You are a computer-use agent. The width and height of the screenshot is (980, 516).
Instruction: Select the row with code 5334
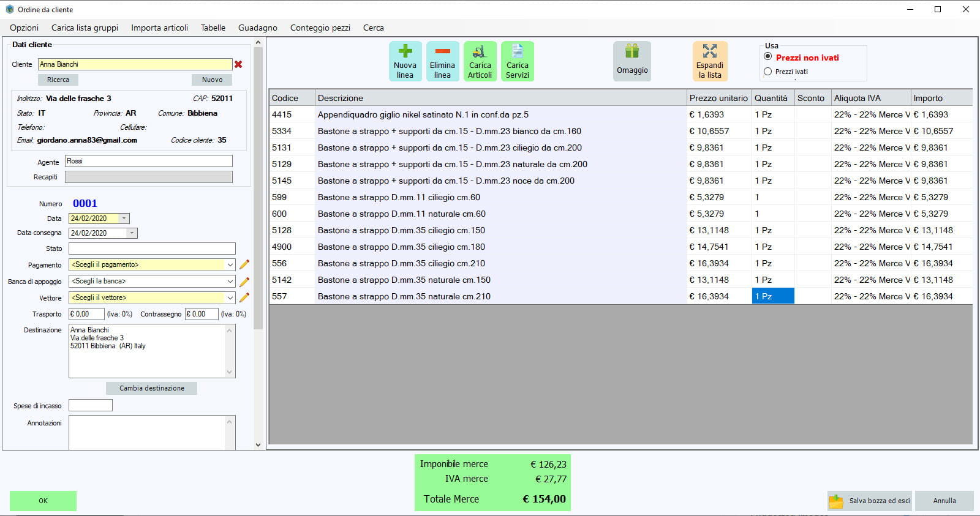coord(620,131)
